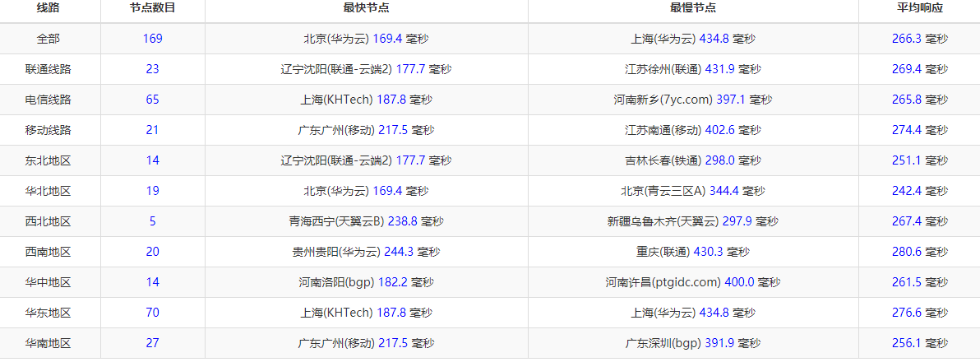Open node count 27 for 华南地区
The width and height of the screenshot is (980, 362).
coord(152,343)
